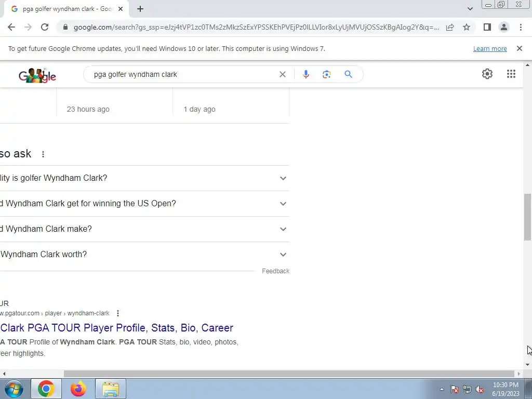
Task: Open Action Center flag icon
Action: point(455,390)
